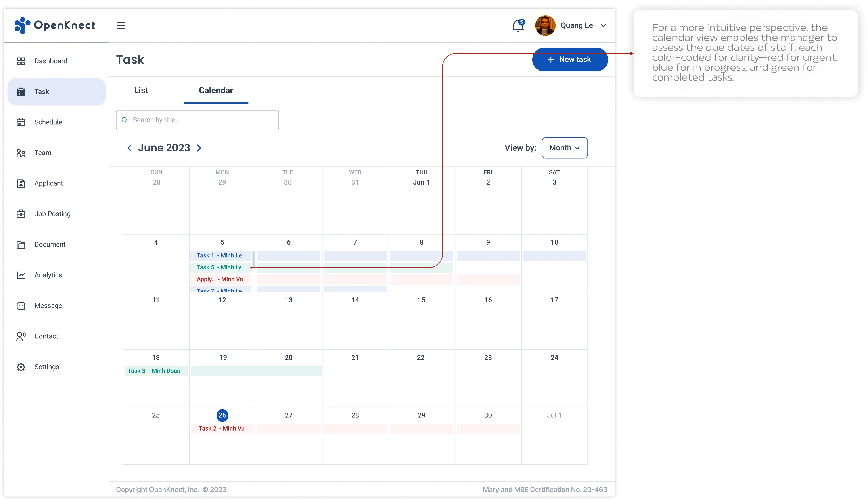Click Maryland MBE Certification footer text
This screenshot has height=500, width=868.
[x=545, y=490]
